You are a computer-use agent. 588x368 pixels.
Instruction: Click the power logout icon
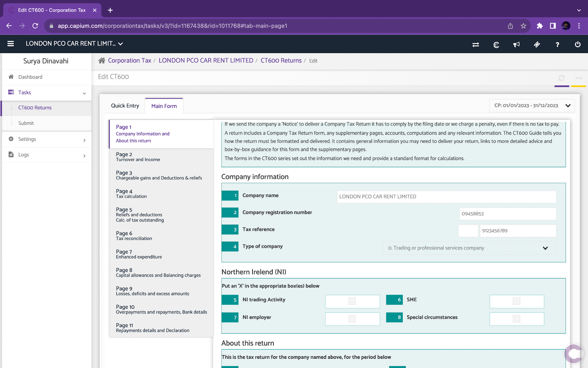point(578,45)
